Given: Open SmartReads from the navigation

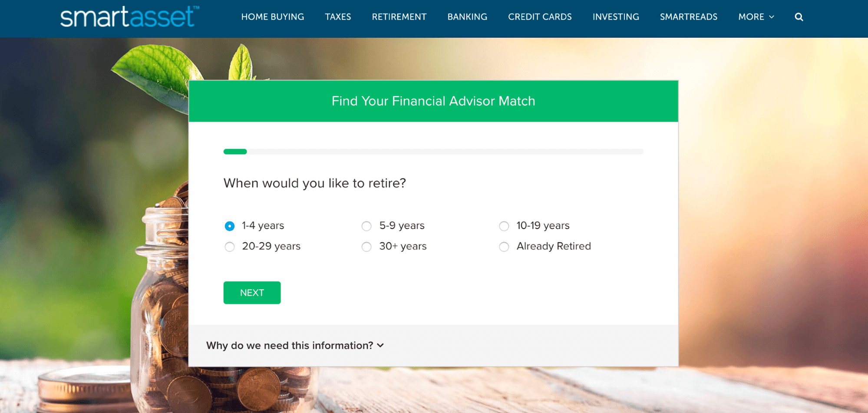Looking at the screenshot, I should (689, 17).
